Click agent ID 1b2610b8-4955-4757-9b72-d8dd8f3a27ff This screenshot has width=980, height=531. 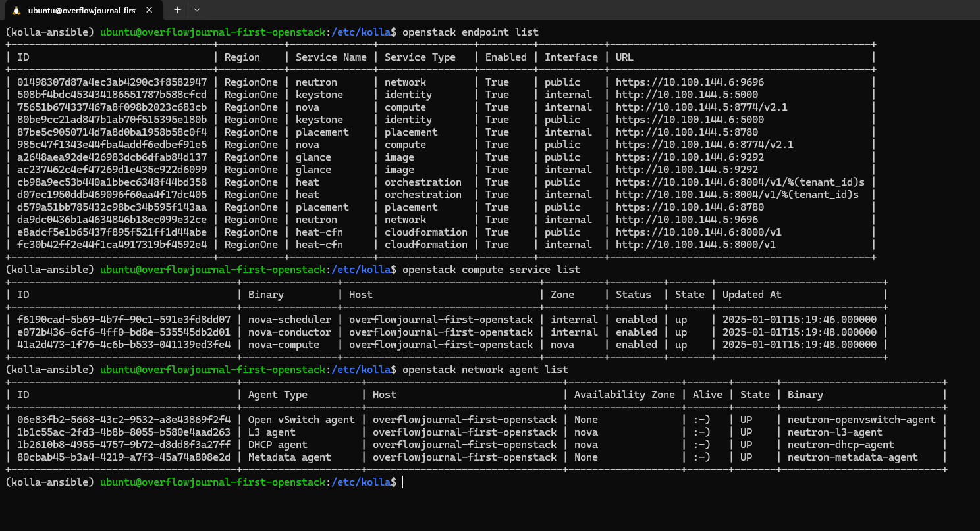(x=124, y=445)
